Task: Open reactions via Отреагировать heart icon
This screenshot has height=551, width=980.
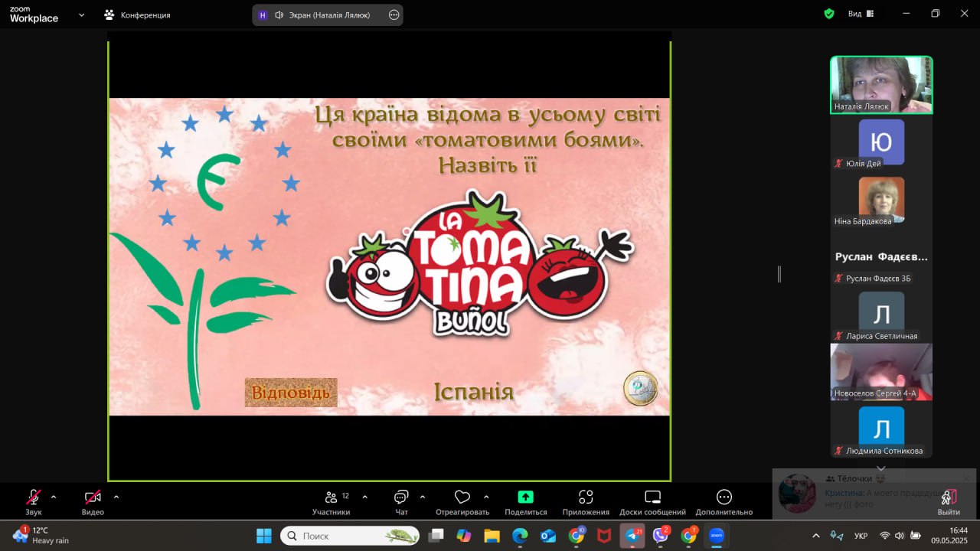Action: coord(462,502)
